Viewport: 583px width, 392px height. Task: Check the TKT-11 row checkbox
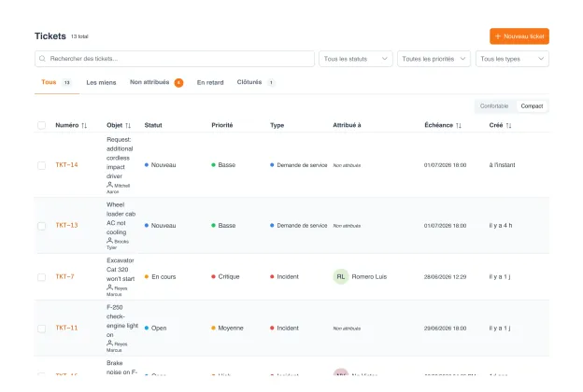[42, 329]
